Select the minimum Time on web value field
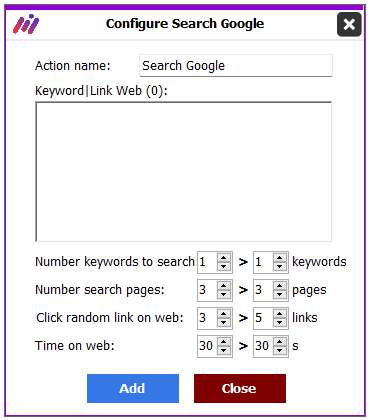The image size is (370, 420). point(207,346)
